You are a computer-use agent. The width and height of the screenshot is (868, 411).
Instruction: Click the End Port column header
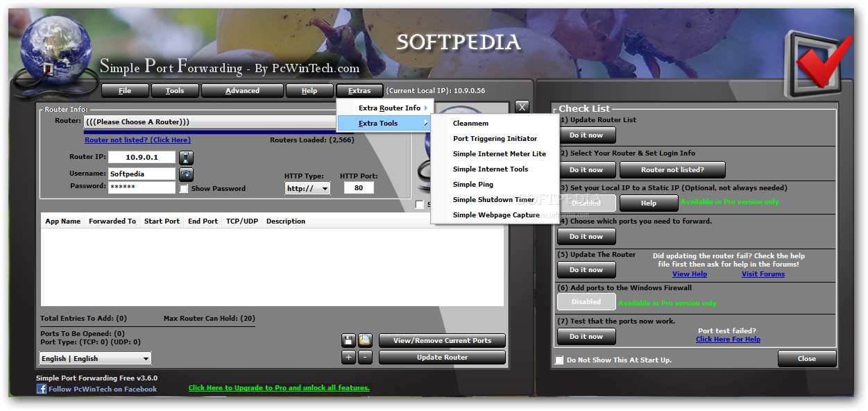[x=203, y=221]
